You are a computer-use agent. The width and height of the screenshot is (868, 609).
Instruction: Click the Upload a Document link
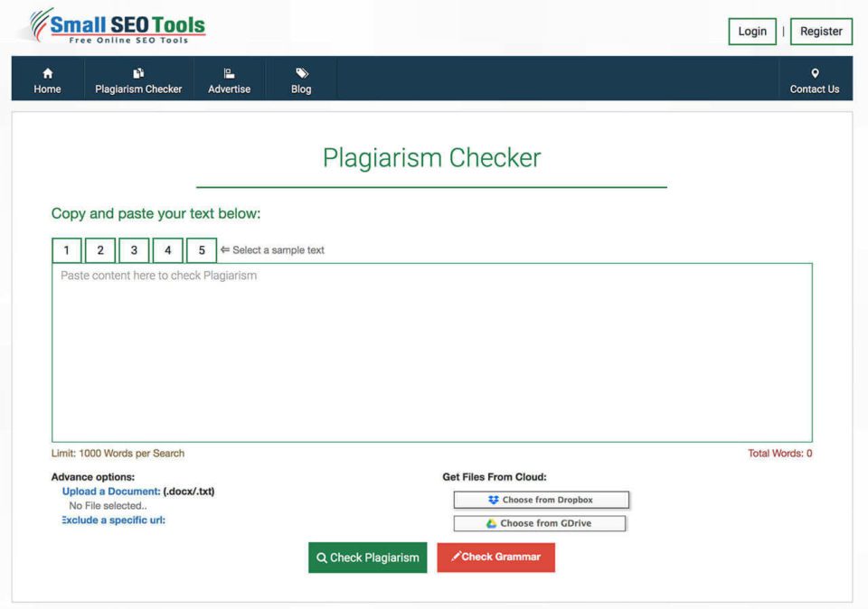[x=111, y=492]
